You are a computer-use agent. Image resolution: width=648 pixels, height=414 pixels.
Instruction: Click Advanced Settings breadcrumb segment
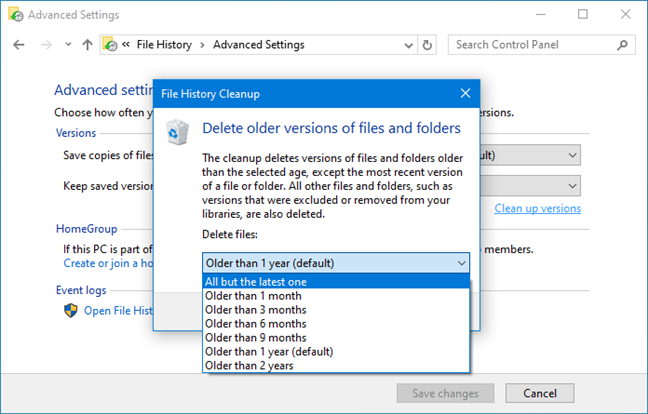(x=259, y=45)
